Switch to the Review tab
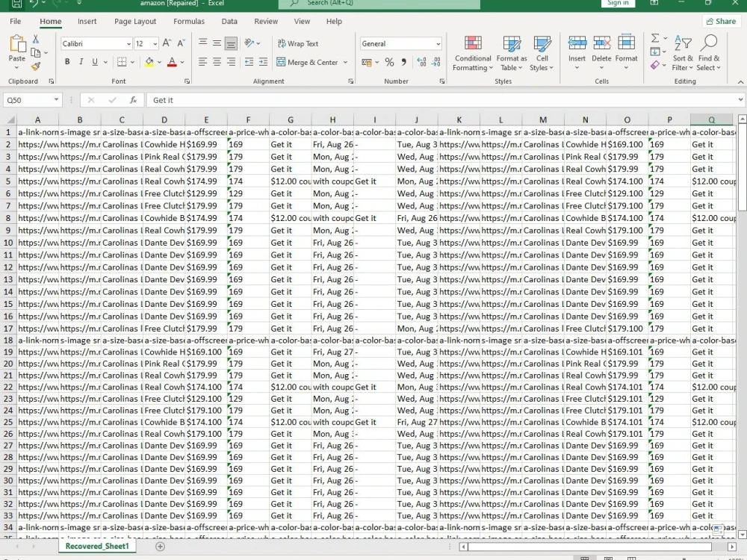Image resolution: width=747 pixels, height=560 pixels. coord(266,22)
